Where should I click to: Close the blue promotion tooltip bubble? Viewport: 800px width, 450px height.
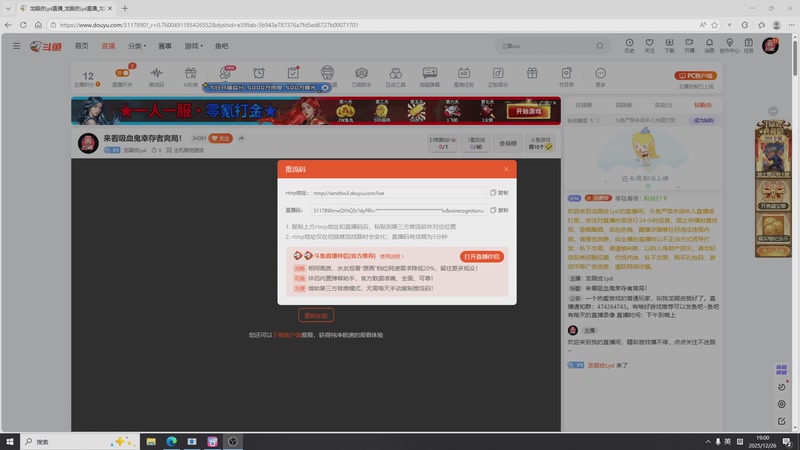[x=325, y=88]
